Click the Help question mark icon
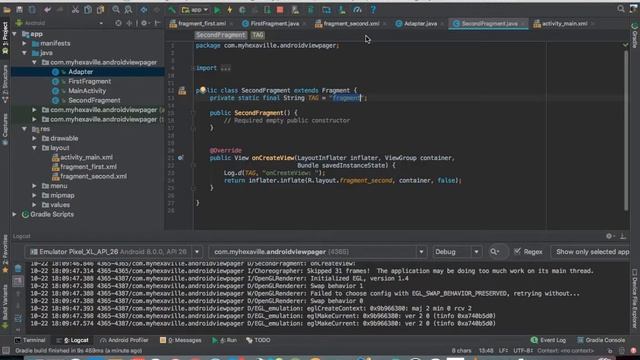 [x=373, y=9]
